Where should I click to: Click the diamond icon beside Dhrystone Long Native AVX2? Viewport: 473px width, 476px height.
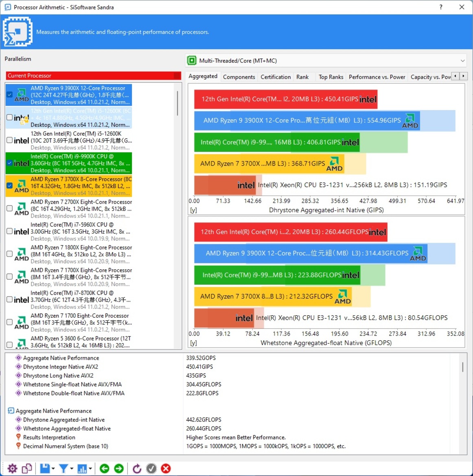click(x=18, y=376)
